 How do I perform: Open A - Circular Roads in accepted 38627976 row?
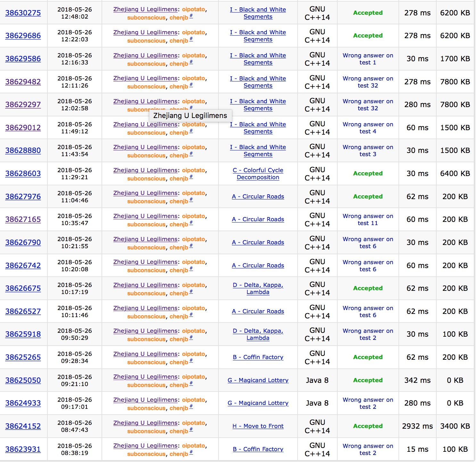(x=258, y=197)
